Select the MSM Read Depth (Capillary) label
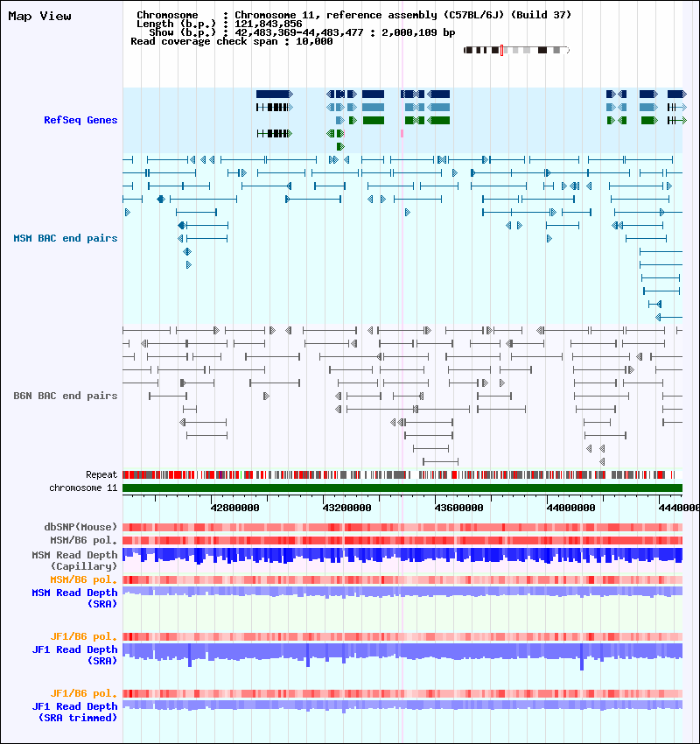This screenshot has width=700, height=744. pyautogui.click(x=74, y=560)
